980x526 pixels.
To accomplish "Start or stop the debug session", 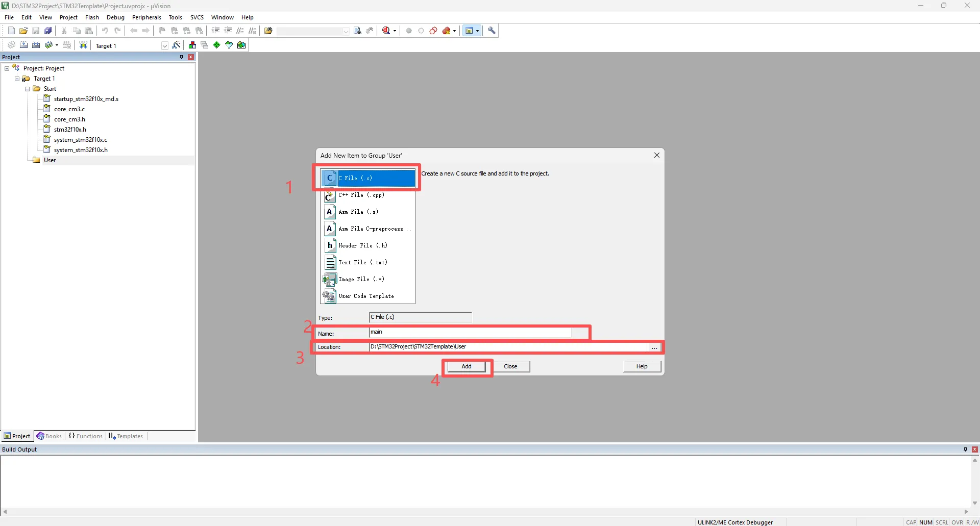I will tap(387, 31).
